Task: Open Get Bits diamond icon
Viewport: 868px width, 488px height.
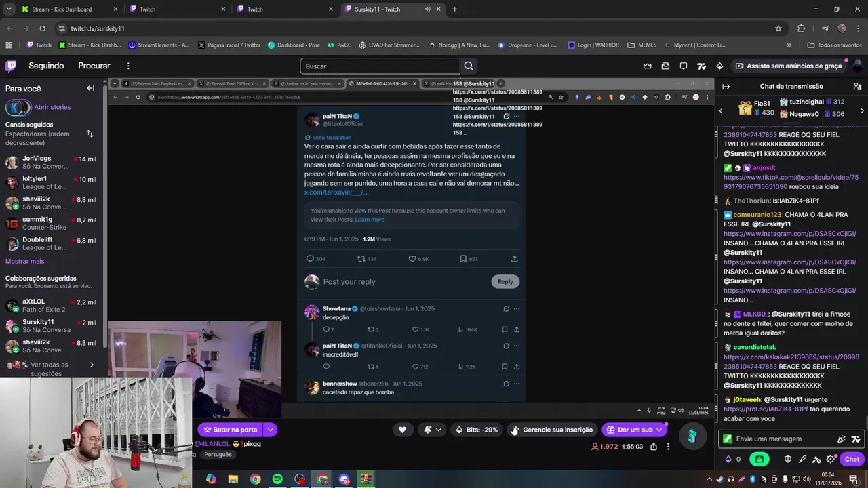Action: point(719,66)
